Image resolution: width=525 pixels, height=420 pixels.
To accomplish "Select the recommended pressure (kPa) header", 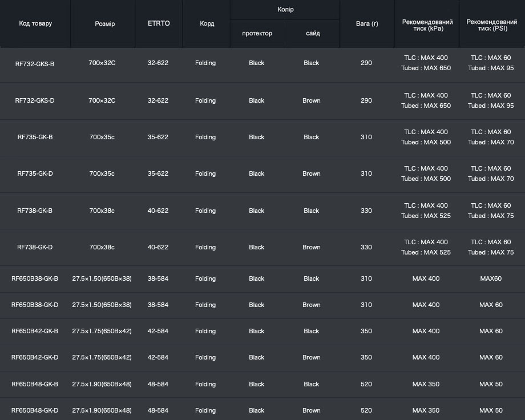I will (427, 25).
